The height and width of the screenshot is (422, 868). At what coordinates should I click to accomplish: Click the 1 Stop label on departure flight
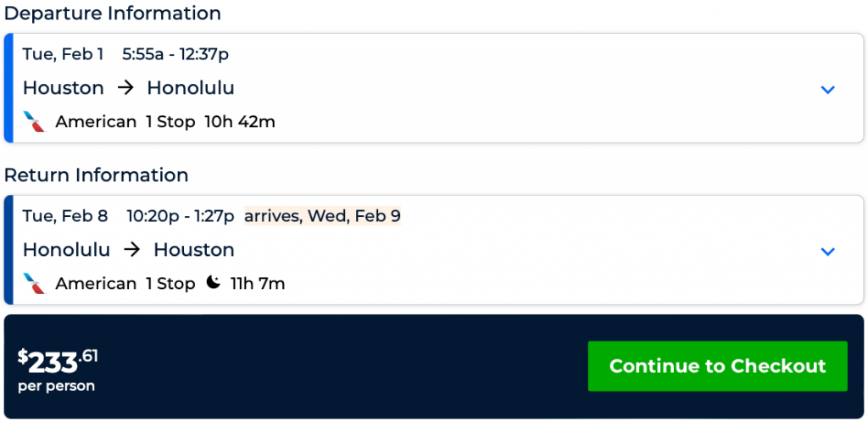click(x=170, y=122)
